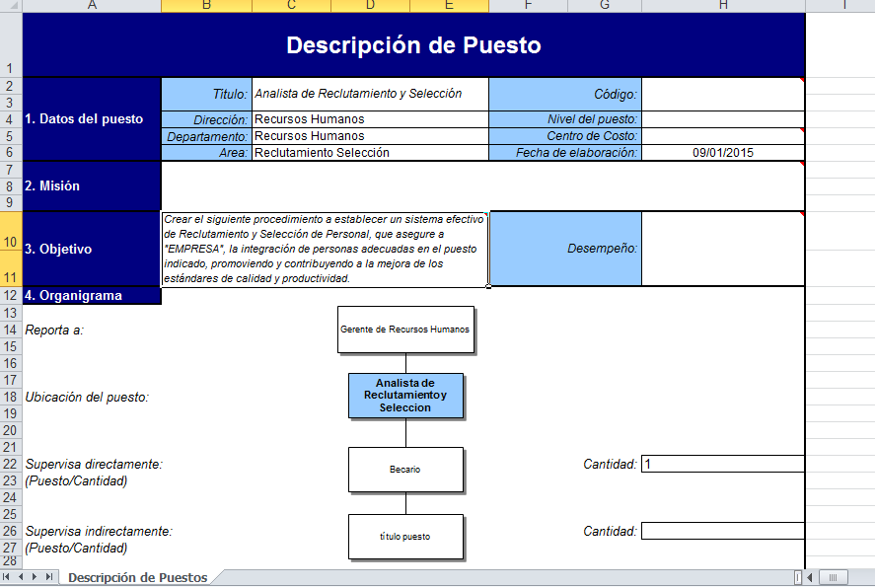The image size is (876, 588).
Task: Select column B header
Action: [207, 6]
